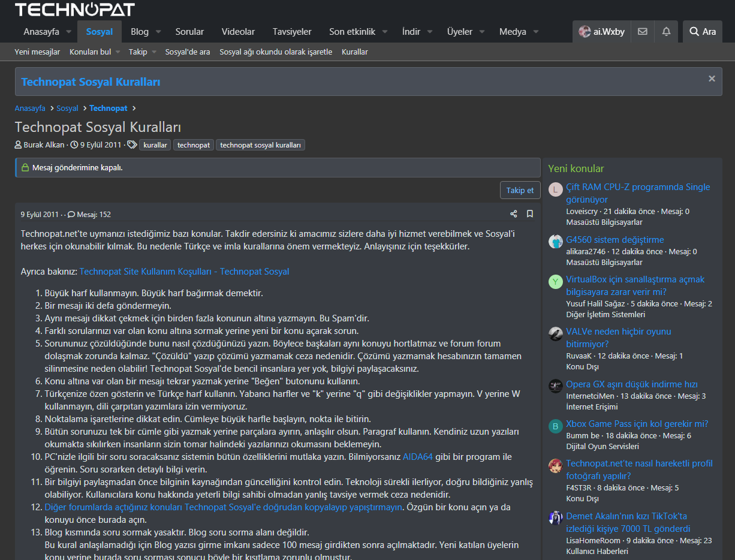Click the Technopat logo
Viewport: 735px width, 560px height.
[75, 10]
